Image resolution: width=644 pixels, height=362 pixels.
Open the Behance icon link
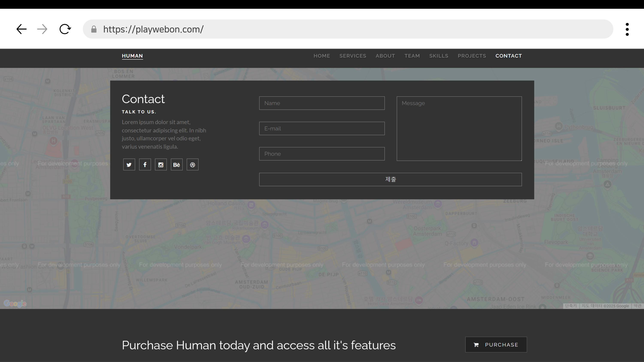coord(177,165)
